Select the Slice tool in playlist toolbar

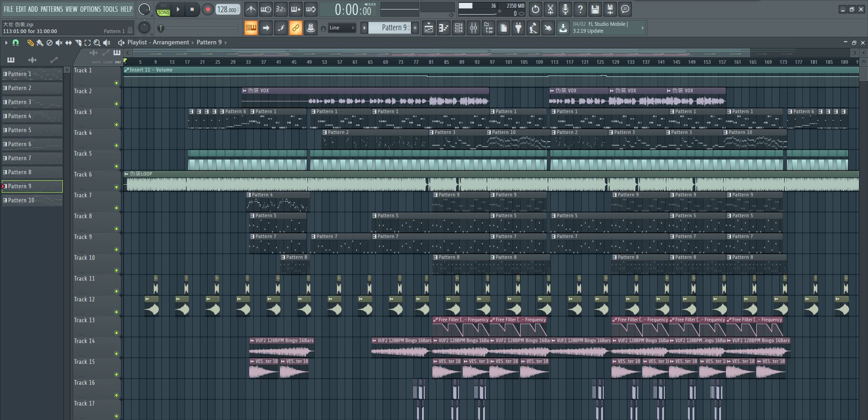pos(78,43)
